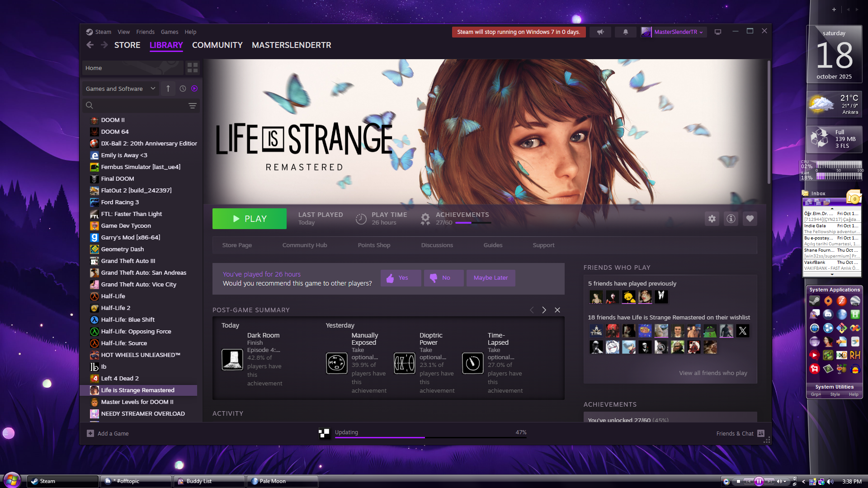
Task: Expand Games and Software dropdown
Action: pyautogui.click(x=120, y=89)
